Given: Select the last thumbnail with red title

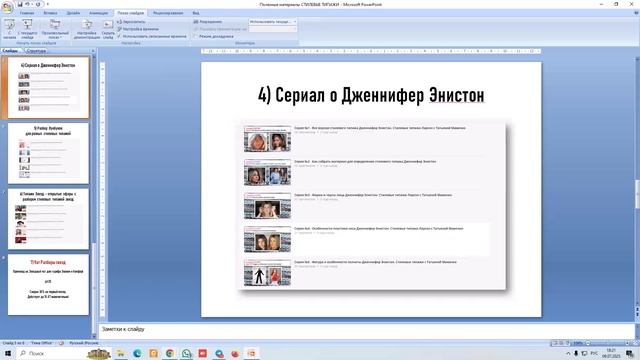Looking at the screenshot, I should (x=48, y=284).
